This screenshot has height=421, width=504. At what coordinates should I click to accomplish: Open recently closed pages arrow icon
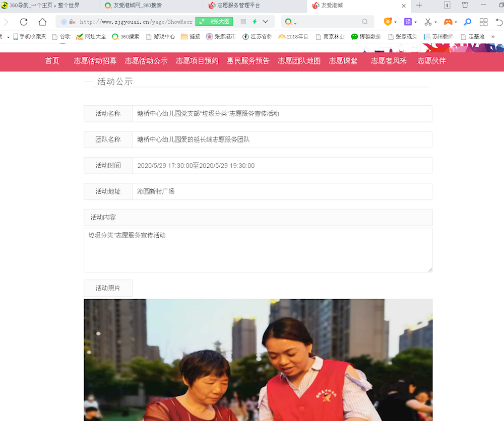tap(498, 22)
